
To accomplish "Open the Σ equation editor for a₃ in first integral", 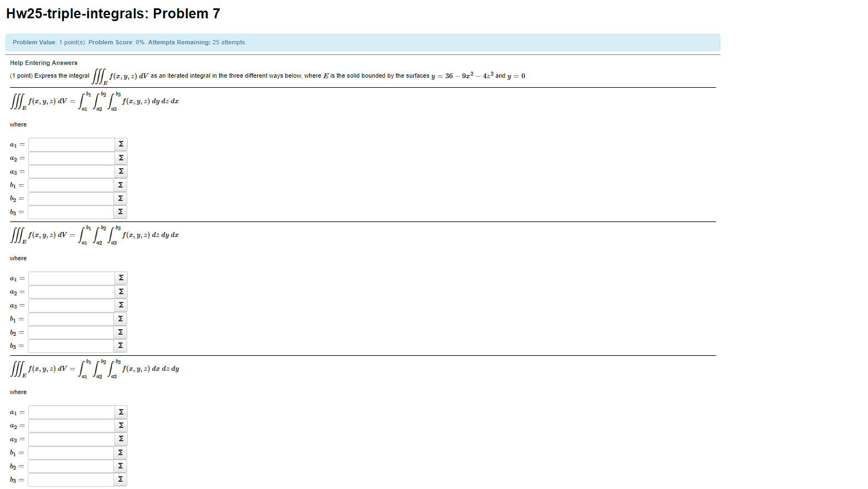I will 121,171.
